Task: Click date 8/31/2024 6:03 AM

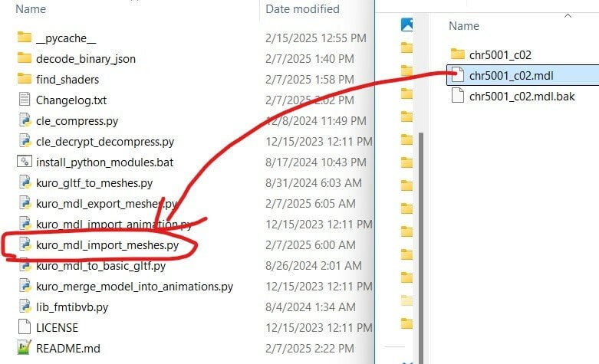Action: [313, 182]
